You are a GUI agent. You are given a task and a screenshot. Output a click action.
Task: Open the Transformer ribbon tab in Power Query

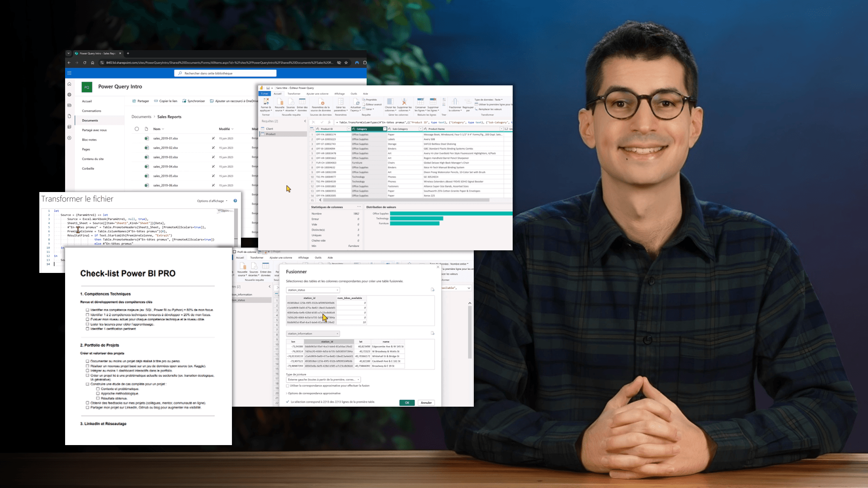294,94
